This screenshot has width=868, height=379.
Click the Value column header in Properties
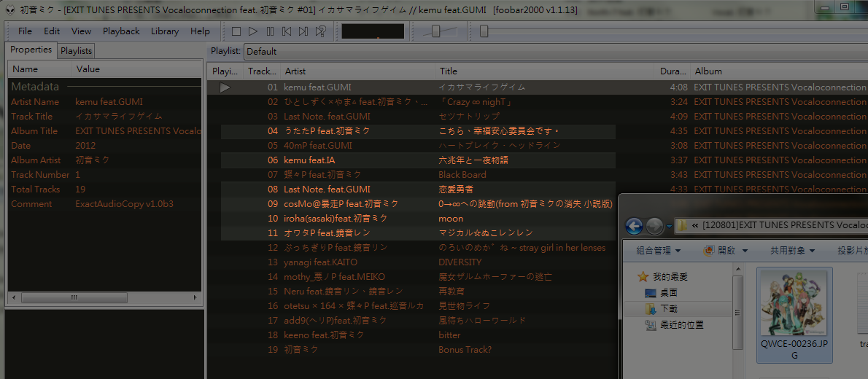(x=136, y=69)
